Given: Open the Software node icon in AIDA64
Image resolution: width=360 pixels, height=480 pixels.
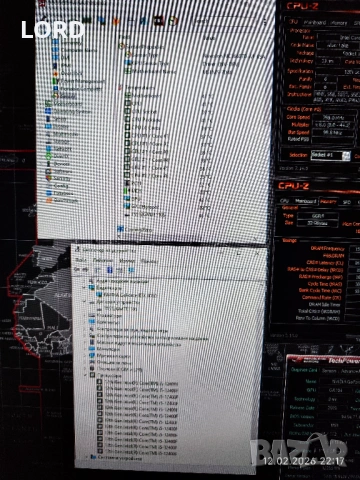Looking at the screenshot, I should (x=49, y=171).
